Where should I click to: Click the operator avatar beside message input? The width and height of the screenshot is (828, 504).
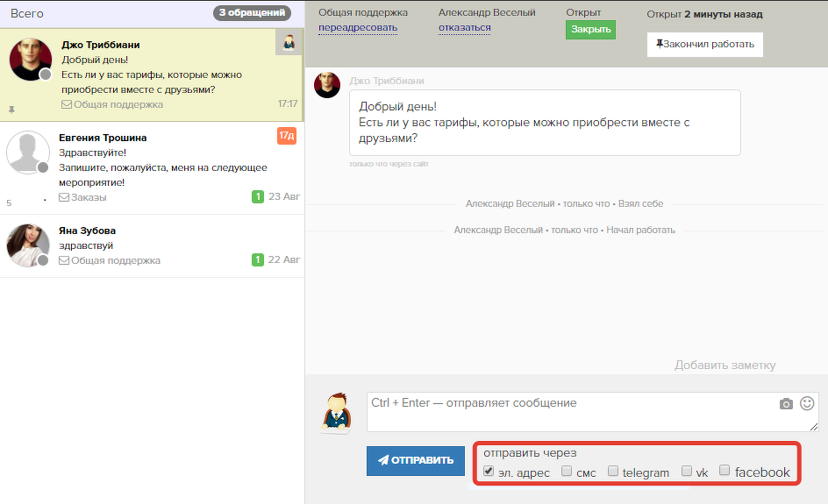[x=336, y=413]
